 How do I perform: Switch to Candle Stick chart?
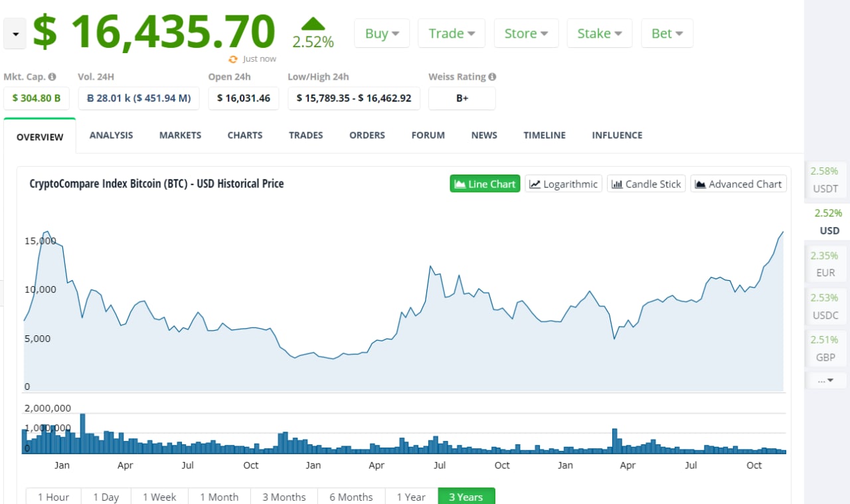(646, 184)
